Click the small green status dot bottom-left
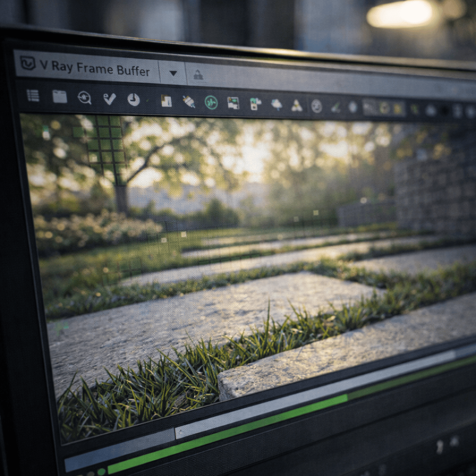Viewport: 476px width, 476px height. click(x=101, y=472)
